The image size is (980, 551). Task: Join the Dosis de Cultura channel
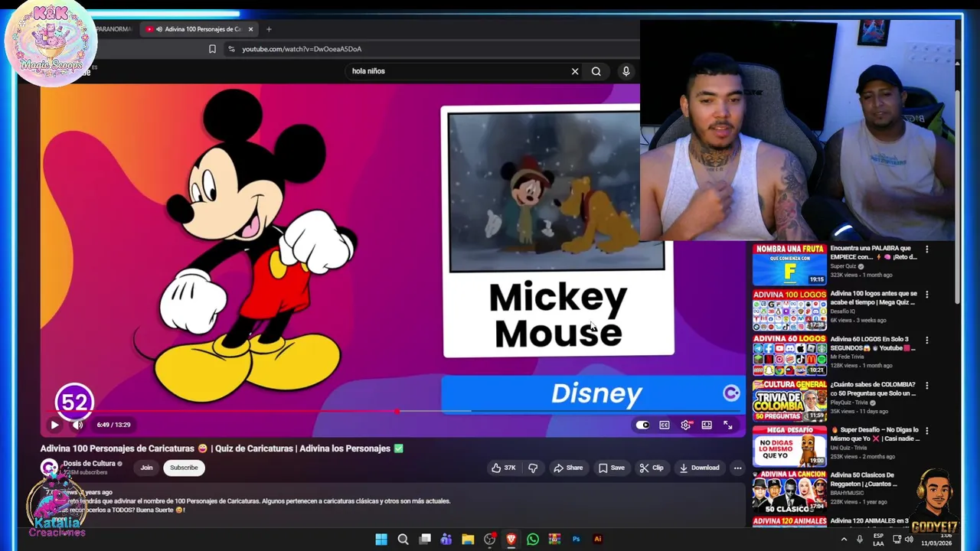point(146,468)
